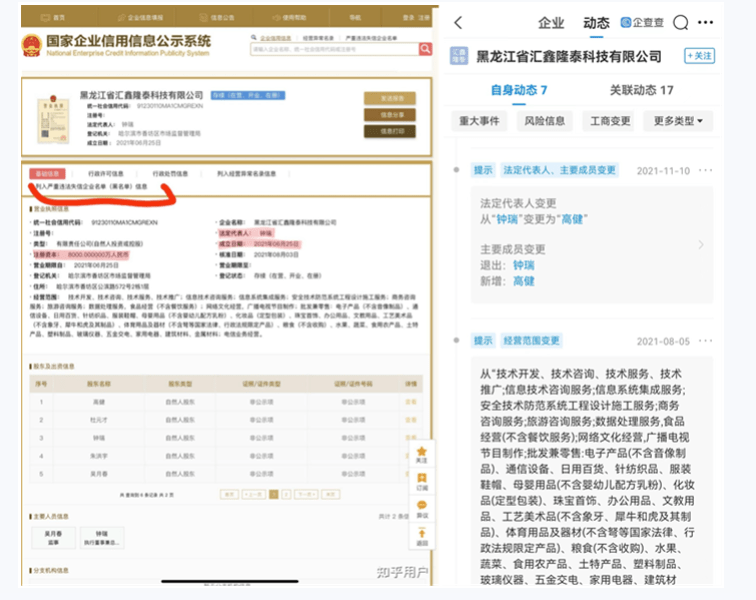Open search via the magnifier icon next to 企查查

click(x=681, y=23)
